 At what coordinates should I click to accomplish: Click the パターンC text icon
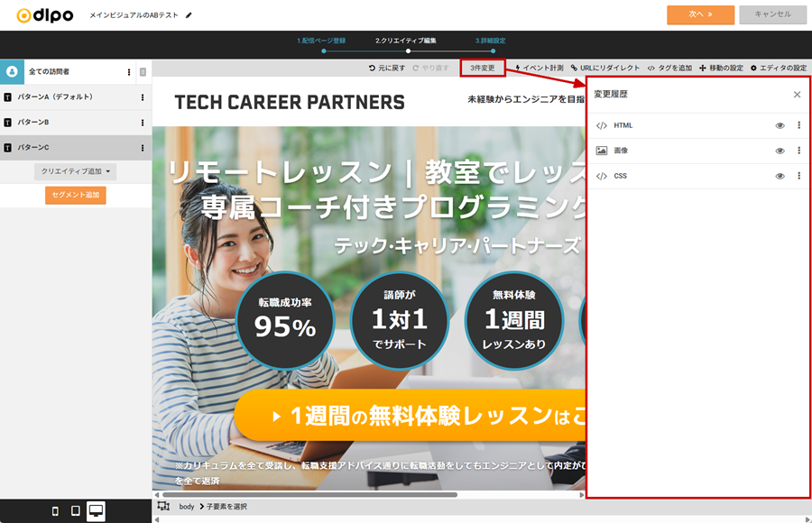click(8, 148)
